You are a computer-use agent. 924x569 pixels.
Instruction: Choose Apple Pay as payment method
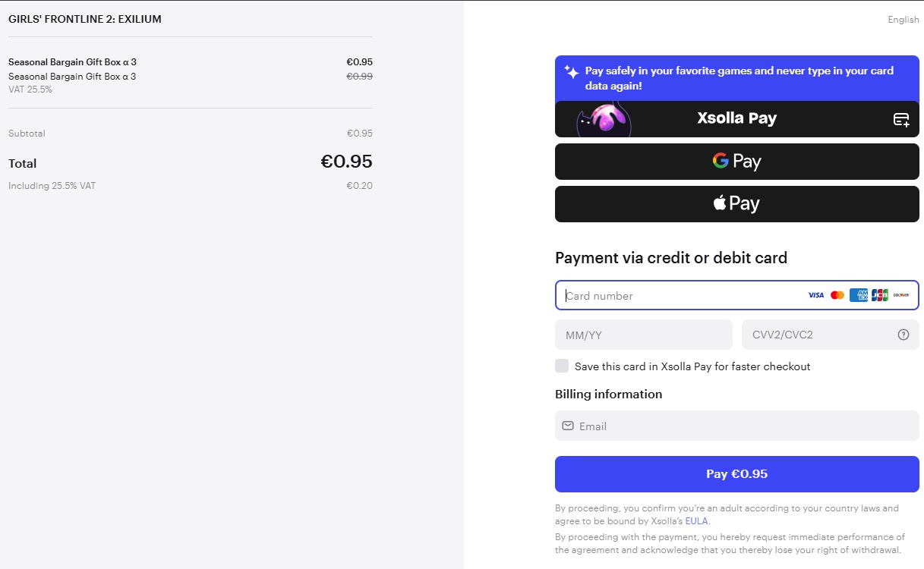736,204
